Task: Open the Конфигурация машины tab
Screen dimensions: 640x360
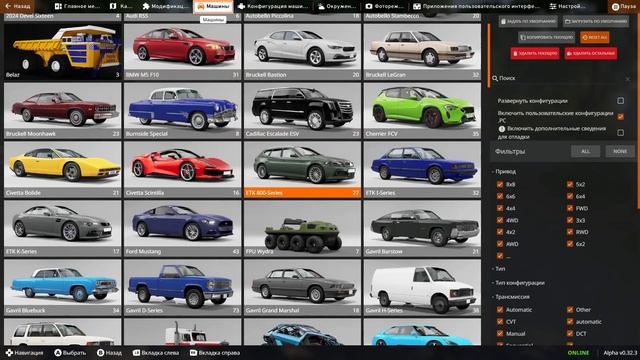Action: 273,6
